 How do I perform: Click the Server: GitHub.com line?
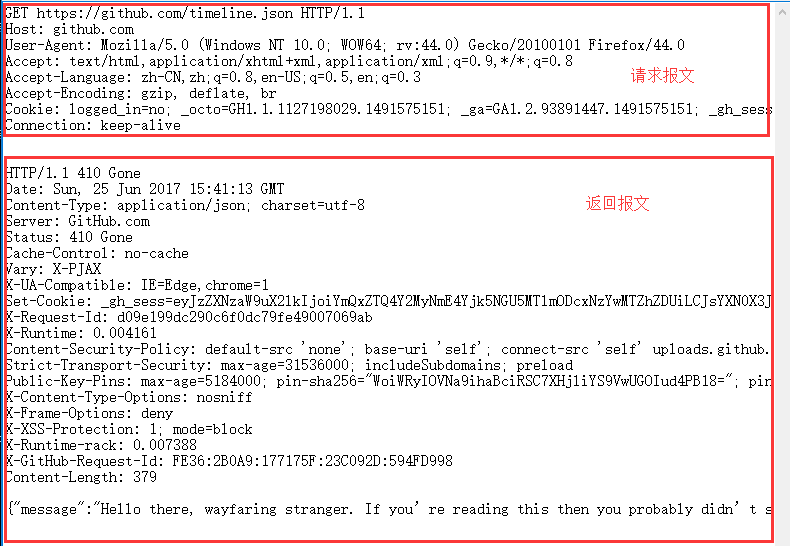(x=78, y=221)
